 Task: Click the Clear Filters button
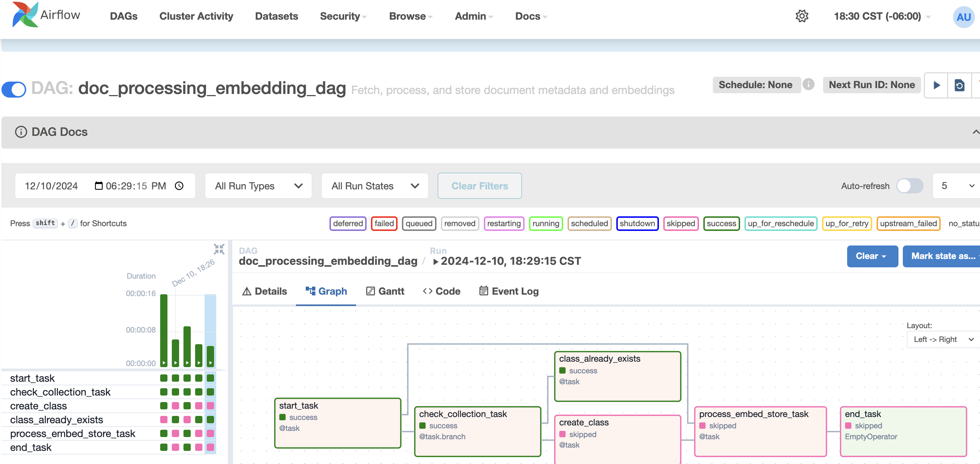coord(479,186)
